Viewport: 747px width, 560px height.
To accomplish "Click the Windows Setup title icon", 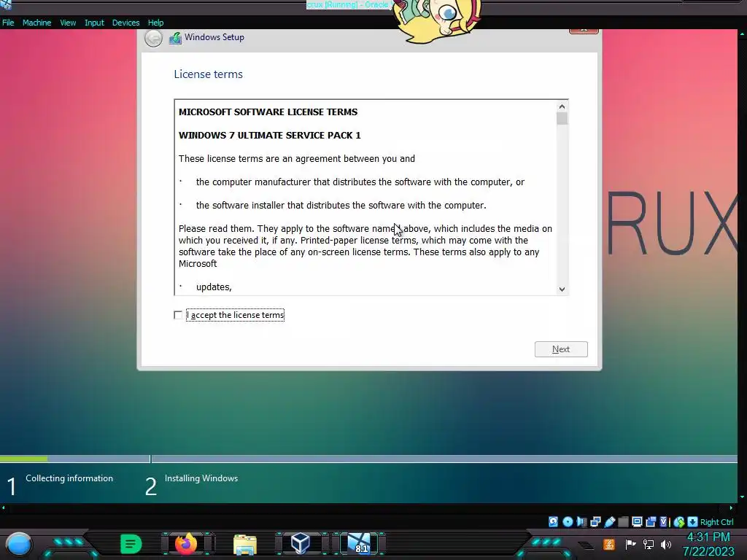I will (x=175, y=38).
